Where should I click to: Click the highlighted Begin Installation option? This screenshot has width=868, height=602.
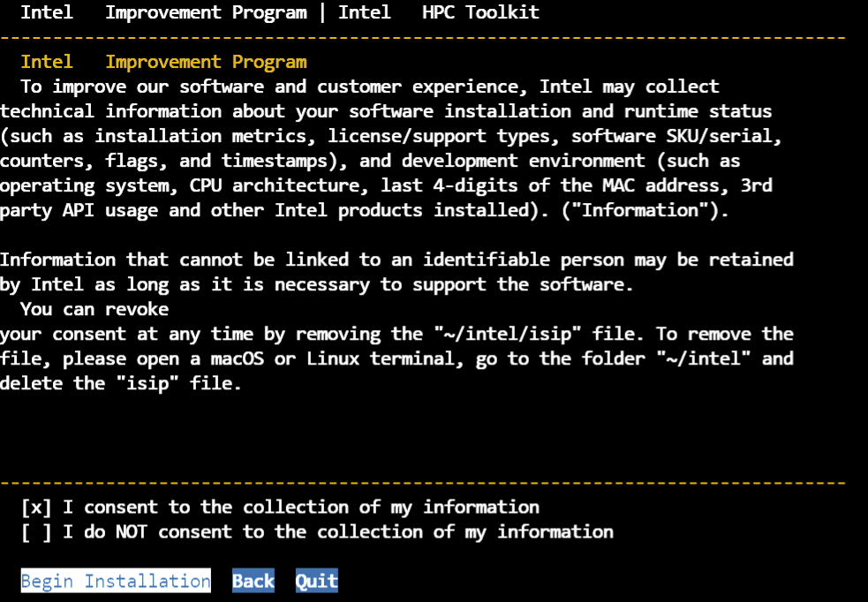[115, 580]
